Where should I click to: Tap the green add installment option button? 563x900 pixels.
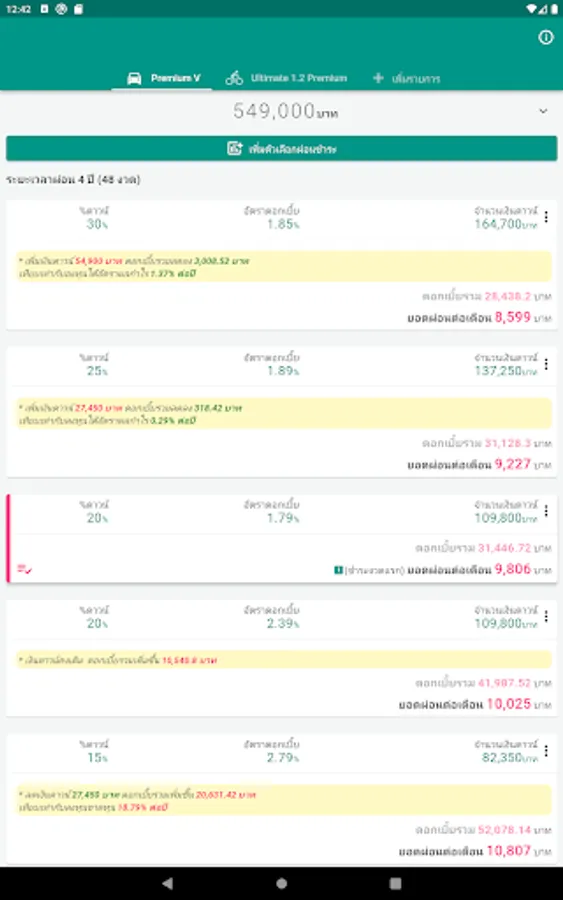(x=281, y=149)
